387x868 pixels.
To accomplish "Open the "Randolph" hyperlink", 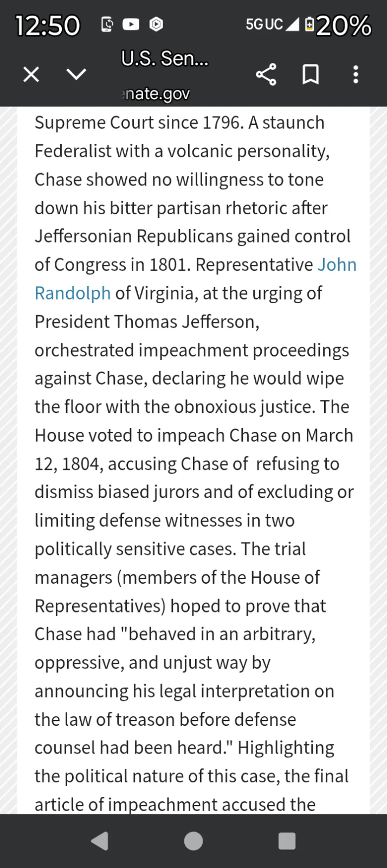I will point(73,293).
